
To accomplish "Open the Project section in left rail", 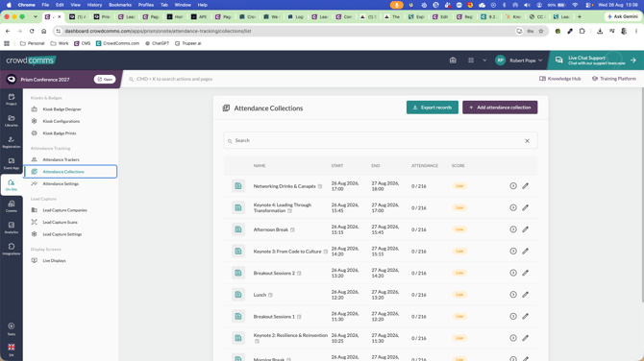I will pyautogui.click(x=12, y=99).
